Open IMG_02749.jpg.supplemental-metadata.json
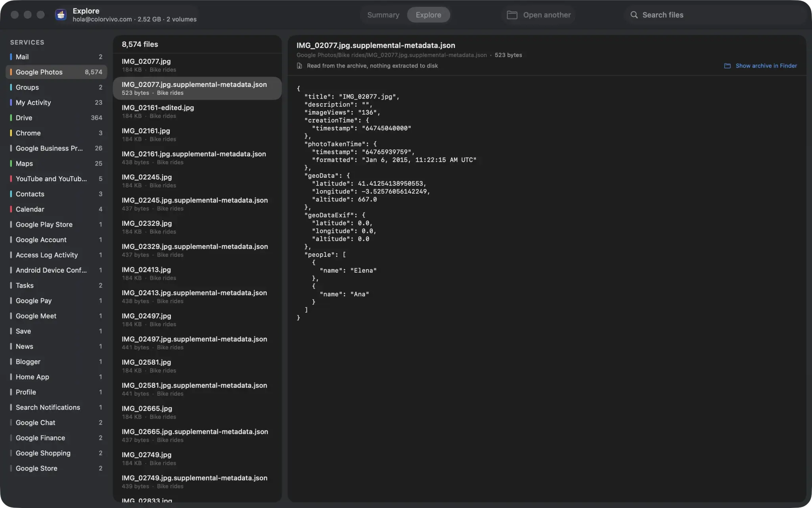The height and width of the screenshot is (508, 812). click(x=197, y=482)
